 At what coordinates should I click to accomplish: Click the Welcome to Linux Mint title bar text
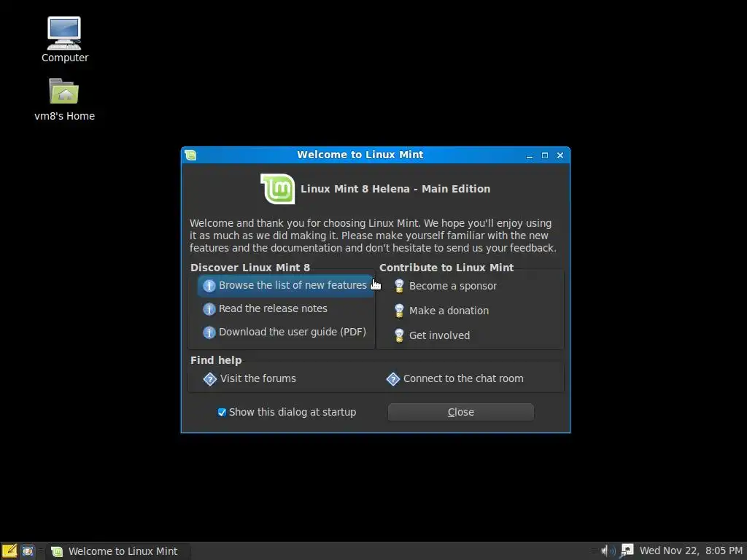click(x=360, y=155)
